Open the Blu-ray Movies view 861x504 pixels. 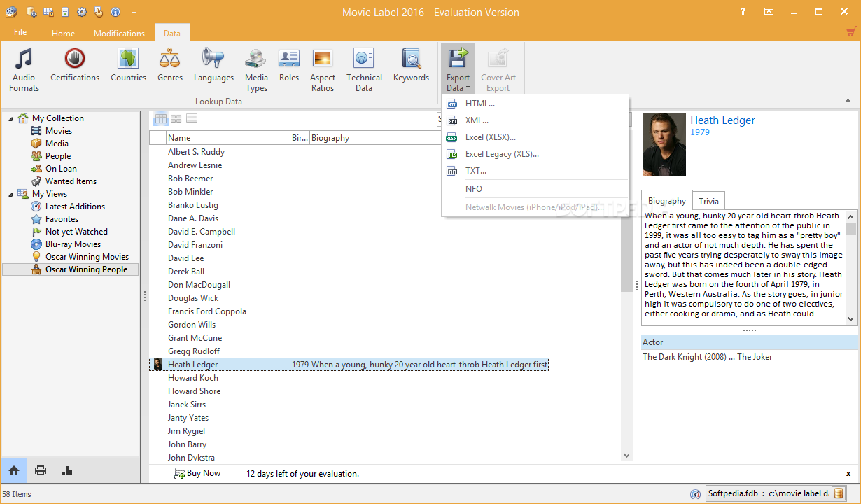click(73, 244)
